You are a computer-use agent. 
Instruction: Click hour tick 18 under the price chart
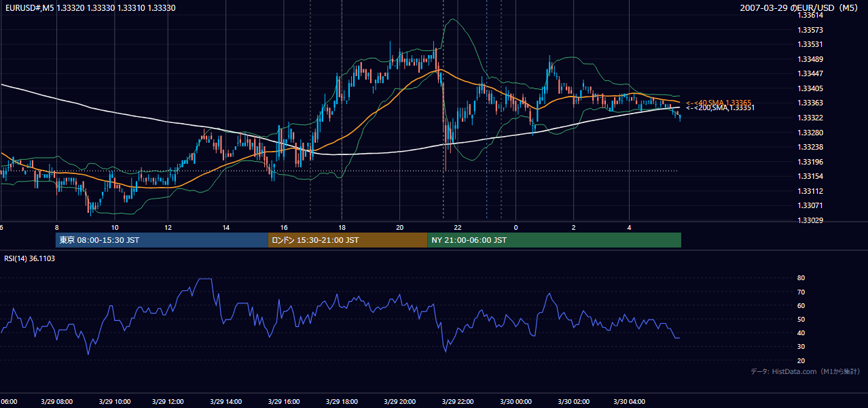pyautogui.click(x=342, y=227)
